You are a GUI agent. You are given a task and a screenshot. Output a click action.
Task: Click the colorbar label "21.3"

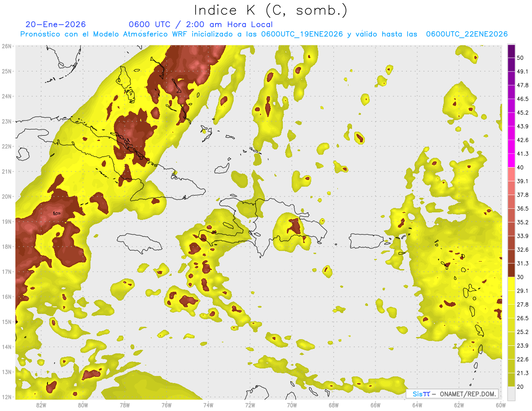522,373
